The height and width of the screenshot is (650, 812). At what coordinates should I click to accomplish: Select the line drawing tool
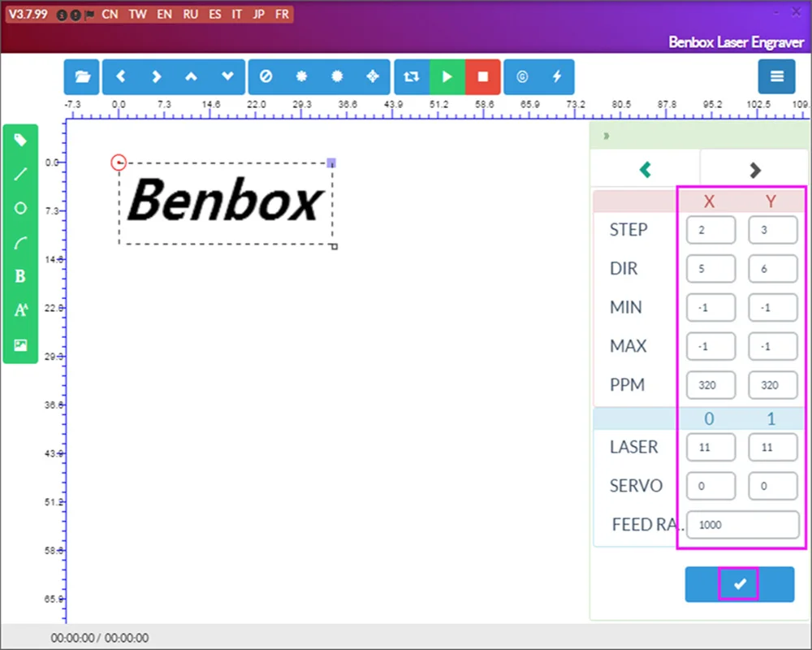click(20, 174)
